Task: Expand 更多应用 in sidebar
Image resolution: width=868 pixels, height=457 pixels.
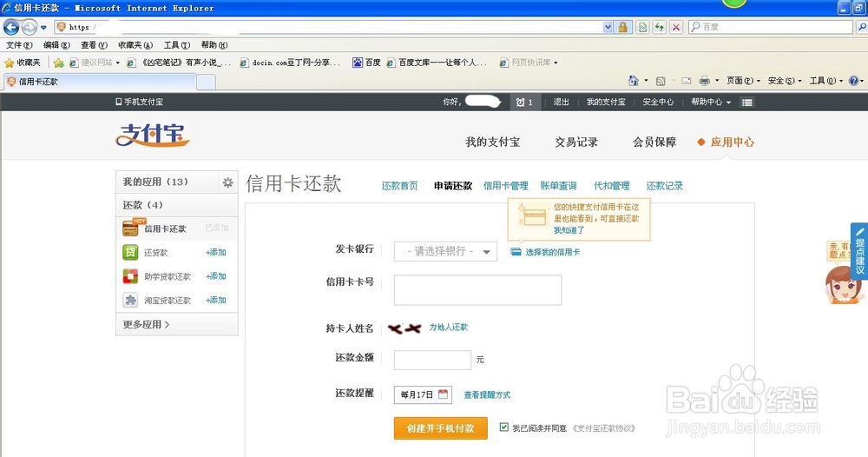Action: click(146, 325)
